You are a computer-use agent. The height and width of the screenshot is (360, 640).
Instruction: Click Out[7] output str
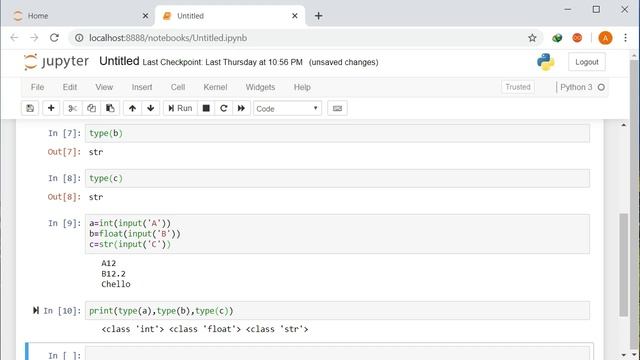(x=96, y=152)
